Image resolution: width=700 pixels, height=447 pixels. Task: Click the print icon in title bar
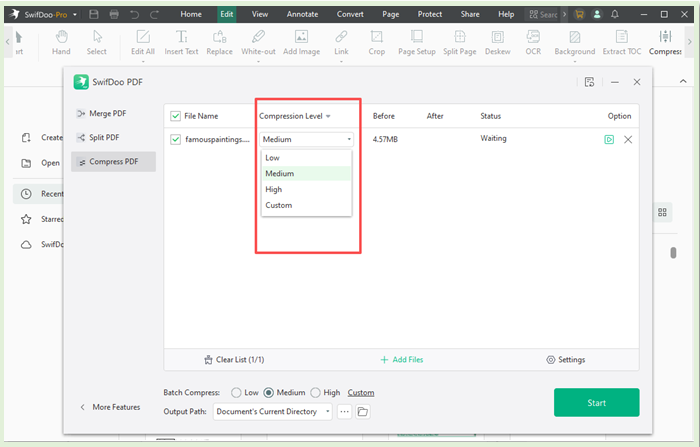coord(114,14)
